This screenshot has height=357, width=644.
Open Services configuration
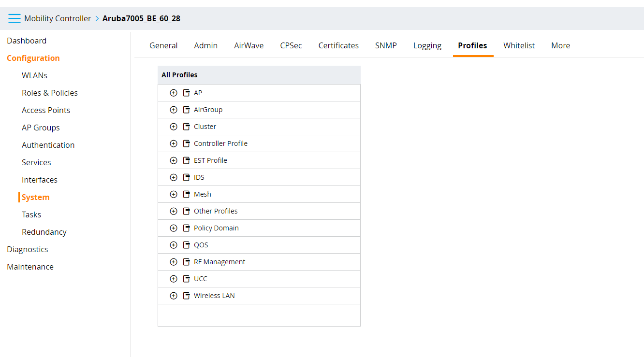pyautogui.click(x=36, y=162)
